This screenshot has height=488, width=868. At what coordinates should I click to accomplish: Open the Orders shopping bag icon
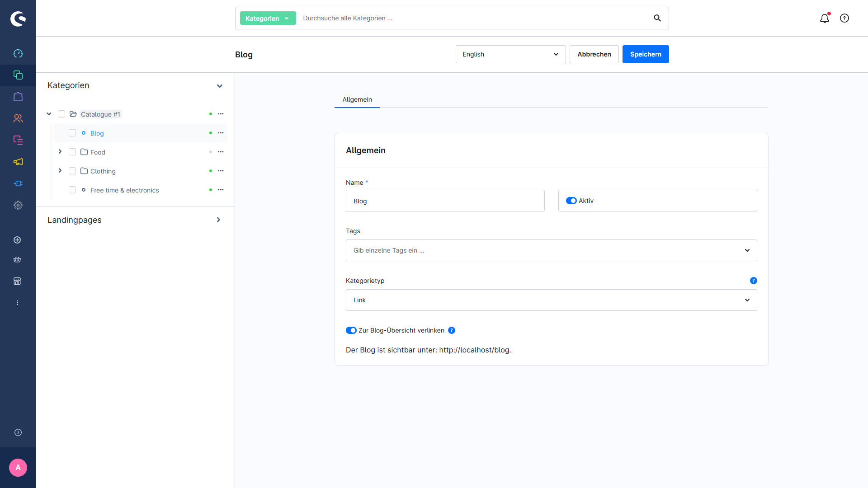(18, 97)
